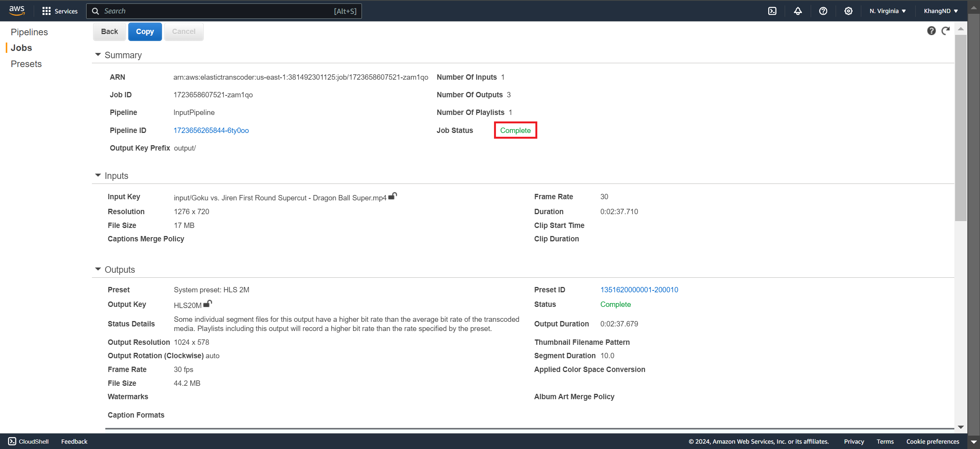This screenshot has width=980, height=449.
Task: Click the disabled Cancel button
Action: (184, 31)
